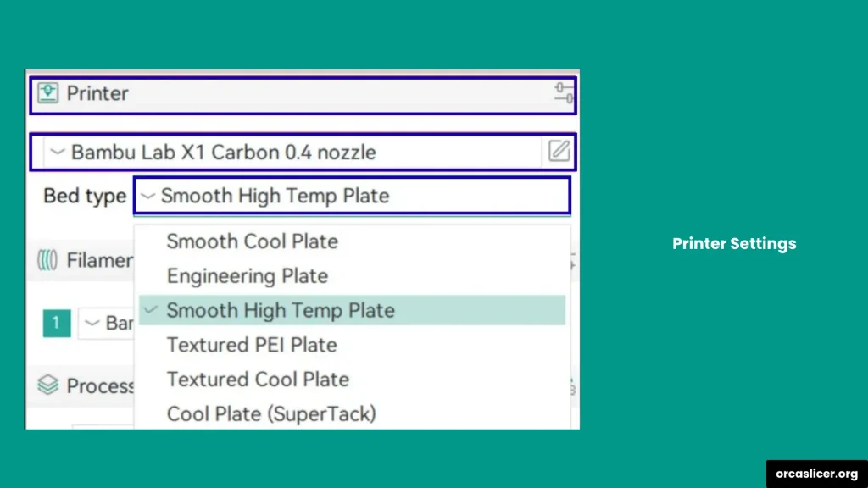This screenshot has width=868, height=488.
Task: Open the printer preset edit pencil icon
Action: click(x=559, y=151)
